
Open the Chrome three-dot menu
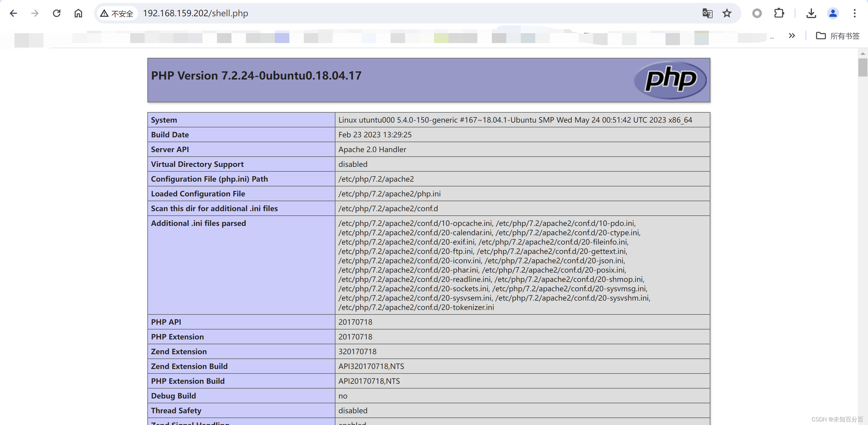point(854,14)
